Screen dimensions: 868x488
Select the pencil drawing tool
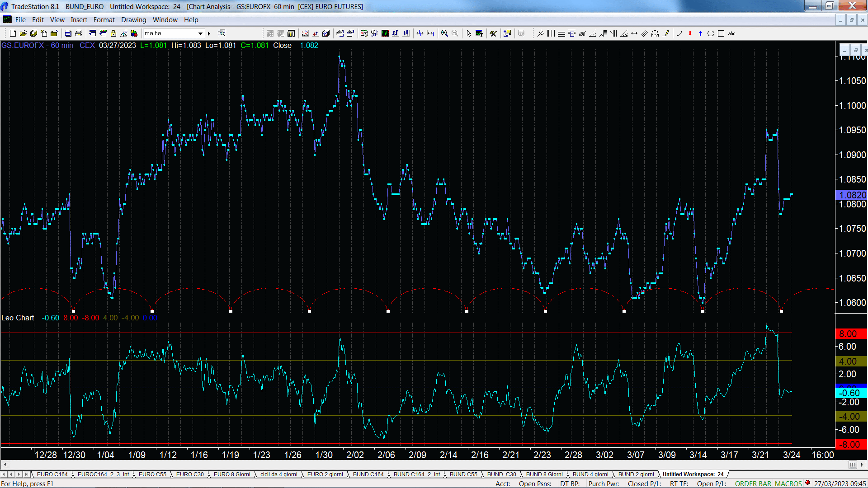[665, 33]
